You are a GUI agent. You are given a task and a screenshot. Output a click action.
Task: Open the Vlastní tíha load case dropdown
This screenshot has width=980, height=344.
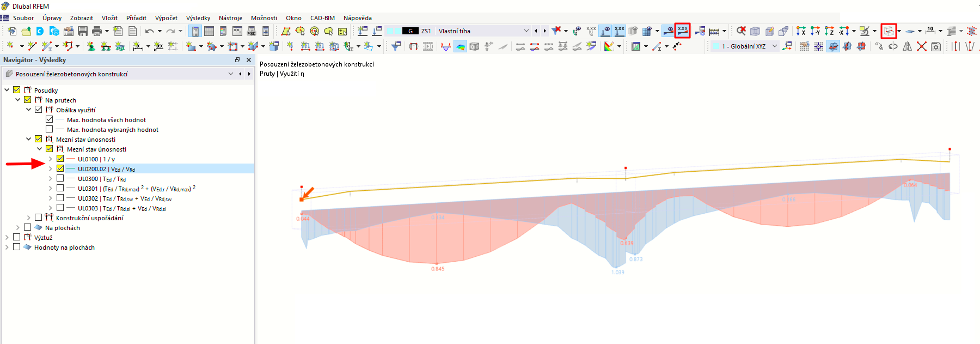click(x=526, y=31)
